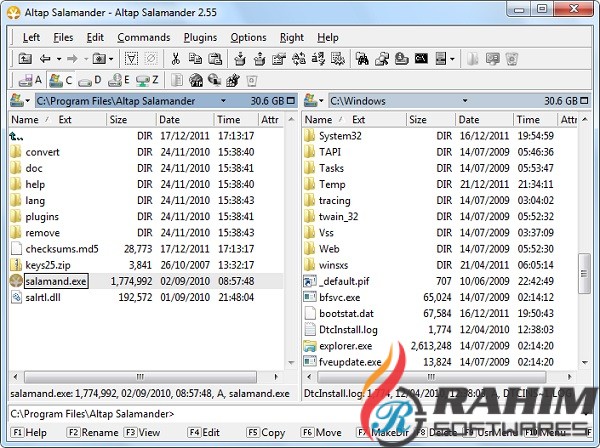The image size is (600, 448).
Task: Open the Commands menu
Action: [x=143, y=37]
